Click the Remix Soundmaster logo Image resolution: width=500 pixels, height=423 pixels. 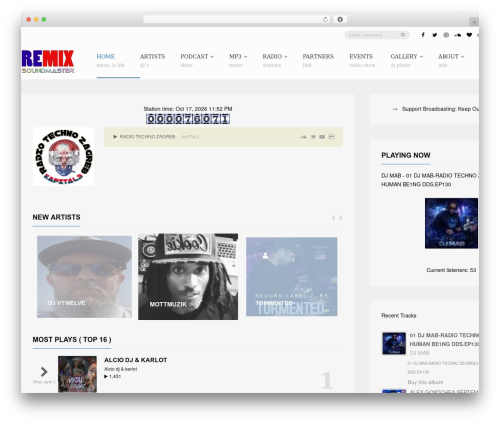[48, 61]
